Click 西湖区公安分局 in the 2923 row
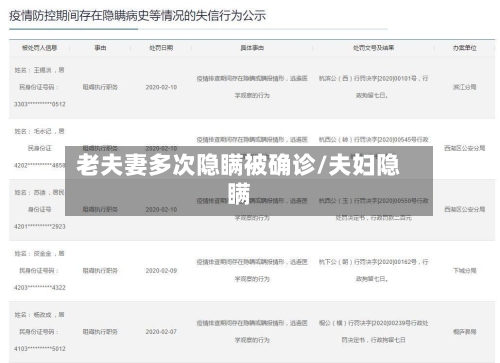Viewport: 500px width, 363px height. tap(464, 210)
